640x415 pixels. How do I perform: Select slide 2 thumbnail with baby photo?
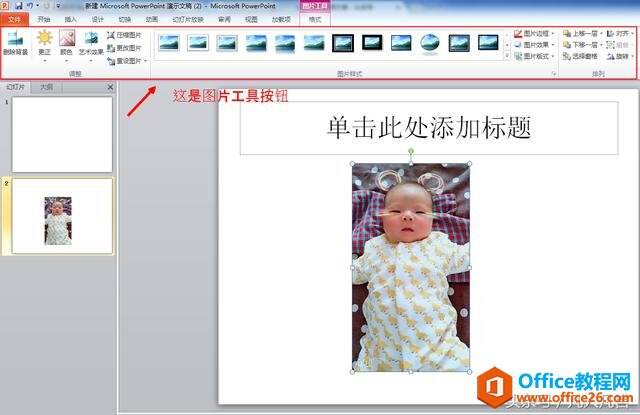click(x=62, y=215)
